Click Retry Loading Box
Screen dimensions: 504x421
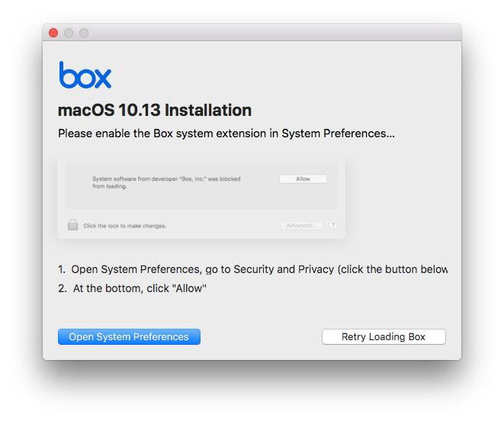tap(384, 336)
